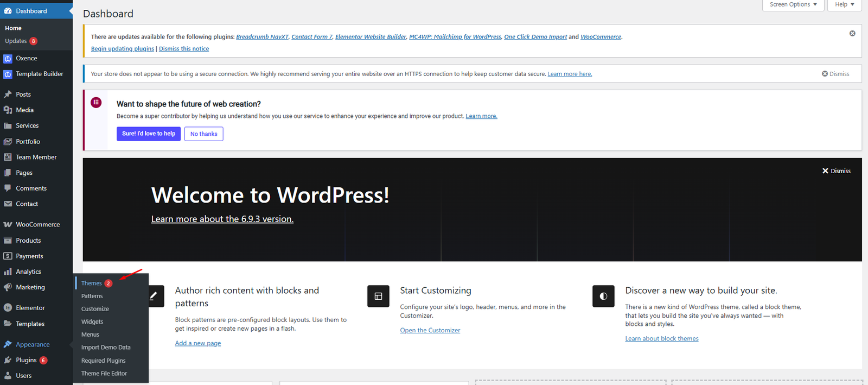Screen dimensions: 868x385
Task: Click the "Sure! I'd love to help" button
Action: coord(149,134)
